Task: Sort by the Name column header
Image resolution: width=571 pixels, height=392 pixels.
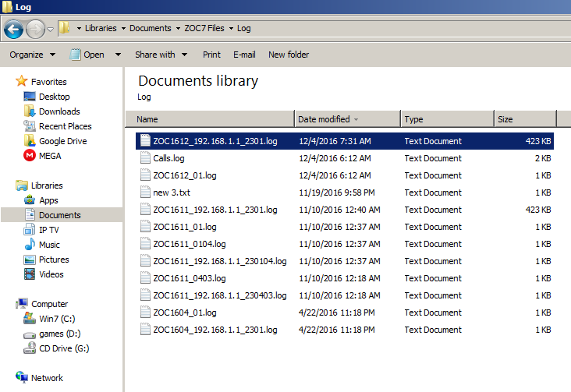Action: 210,119
